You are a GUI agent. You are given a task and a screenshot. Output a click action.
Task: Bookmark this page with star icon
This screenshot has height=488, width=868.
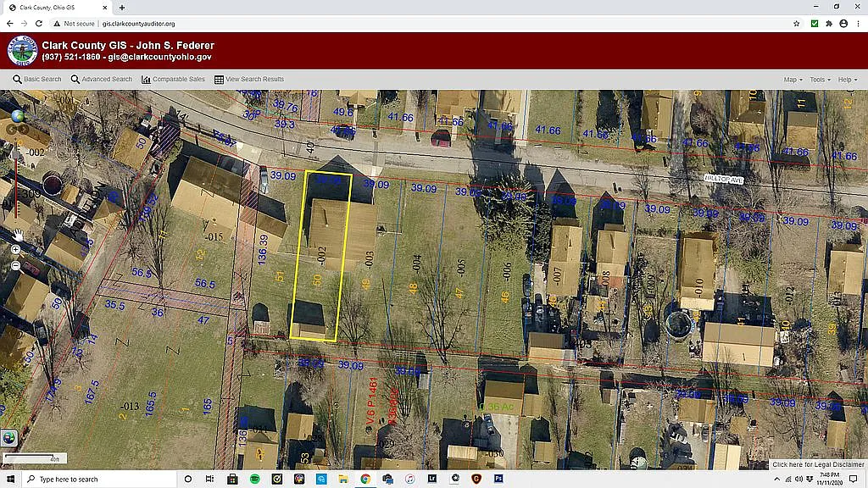click(x=797, y=24)
